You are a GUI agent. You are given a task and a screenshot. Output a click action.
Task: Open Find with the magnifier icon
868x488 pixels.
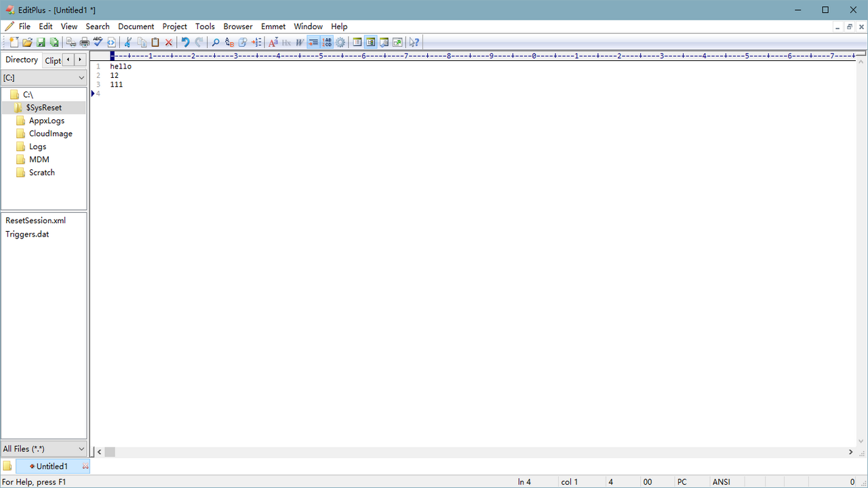point(216,42)
